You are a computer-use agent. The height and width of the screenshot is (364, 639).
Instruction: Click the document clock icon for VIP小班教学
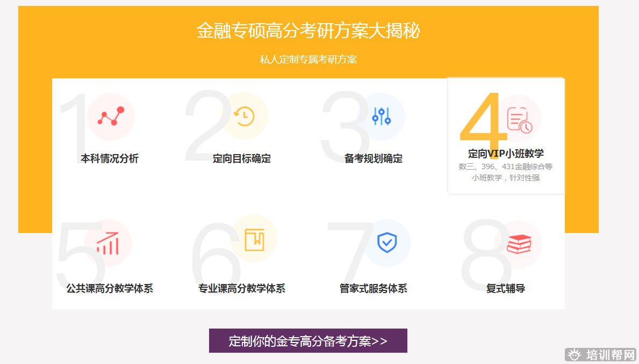coord(519,119)
